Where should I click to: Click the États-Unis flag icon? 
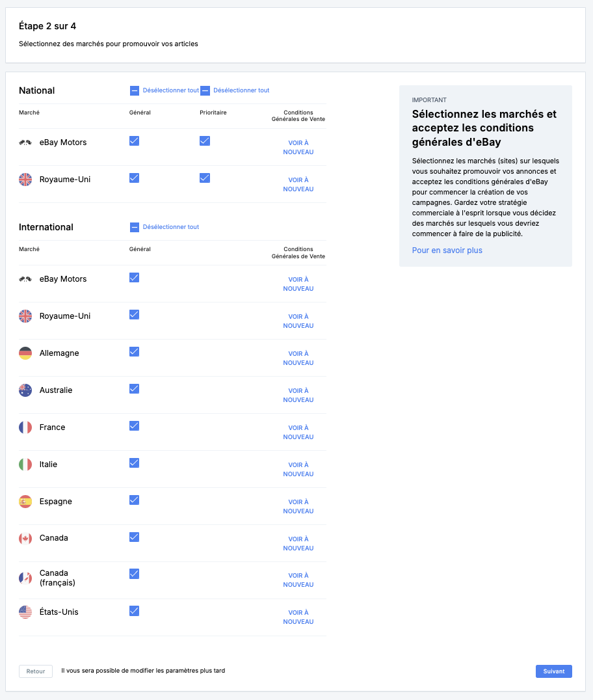(25, 612)
